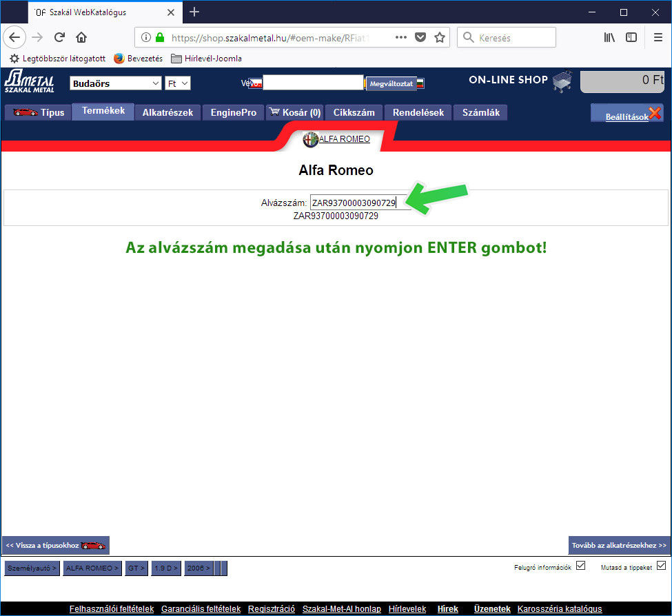Open the Bevezetés bookmark

pos(139,59)
